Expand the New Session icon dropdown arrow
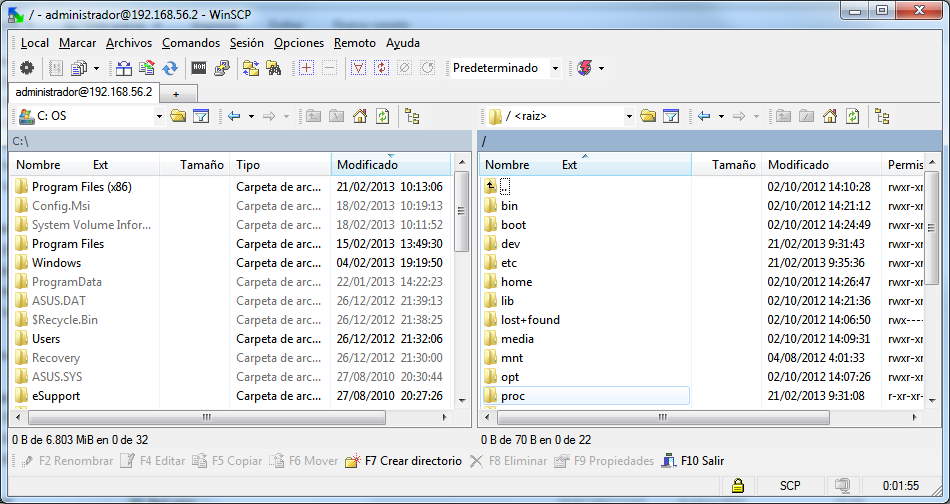Image resolution: width=950 pixels, height=504 pixels. [601, 68]
